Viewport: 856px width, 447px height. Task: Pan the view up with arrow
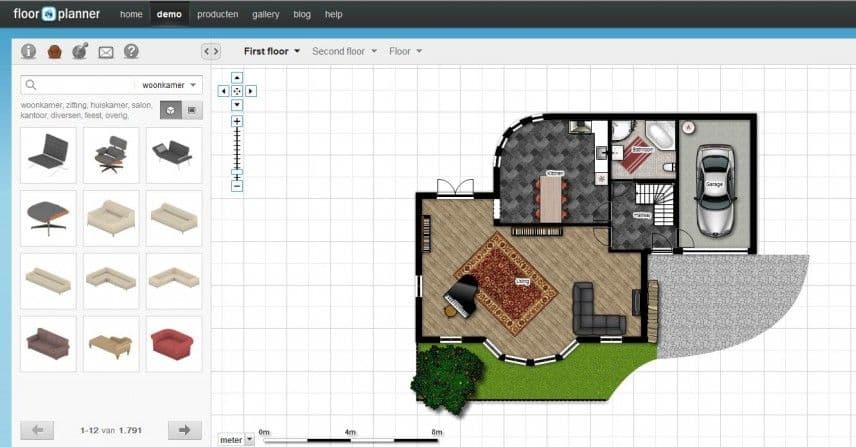click(237, 77)
